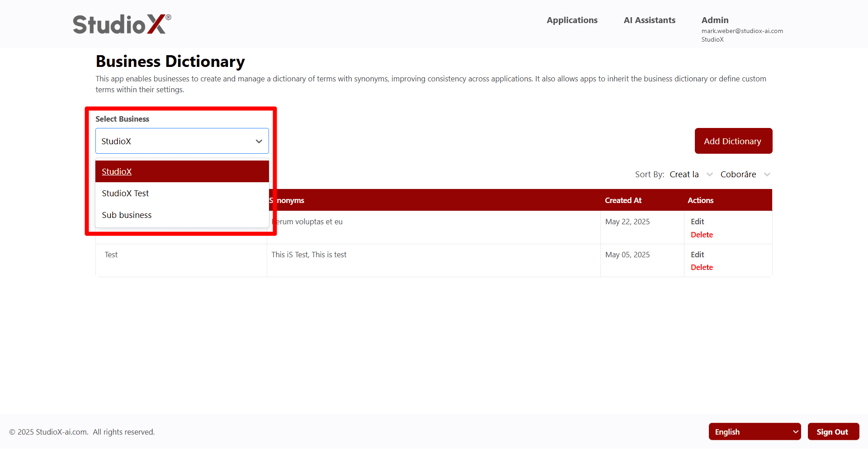Open the Coborâre sort order dropdown
Screen dimensions: 868x449
click(744, 174)
